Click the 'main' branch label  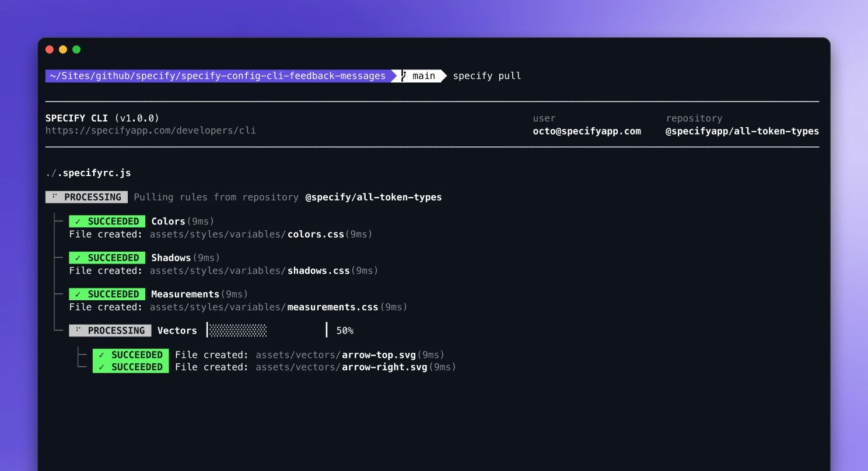pos(423,76)
